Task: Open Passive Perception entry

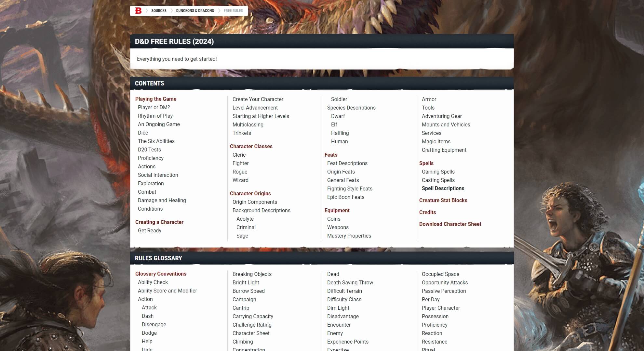Action: click(444, 291)
